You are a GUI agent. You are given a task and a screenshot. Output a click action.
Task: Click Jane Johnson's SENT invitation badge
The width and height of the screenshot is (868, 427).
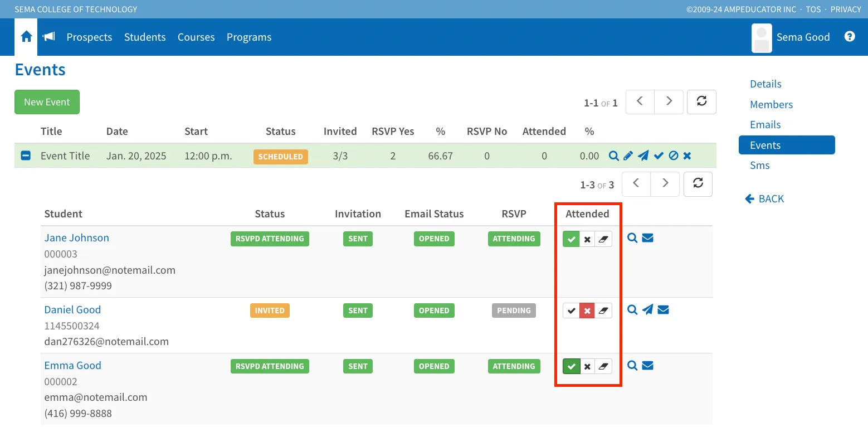point(358,239)
